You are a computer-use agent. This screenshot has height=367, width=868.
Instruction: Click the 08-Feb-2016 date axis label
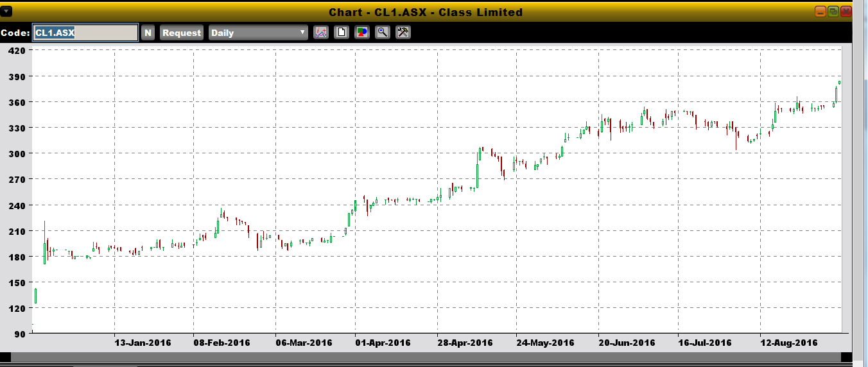point(221,343)
